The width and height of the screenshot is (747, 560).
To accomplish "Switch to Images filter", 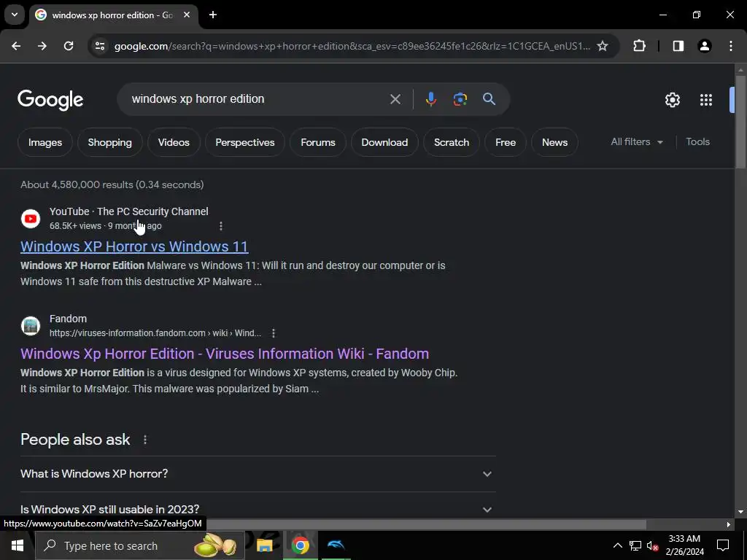I will pyautogui.click(x=44, y=142).
